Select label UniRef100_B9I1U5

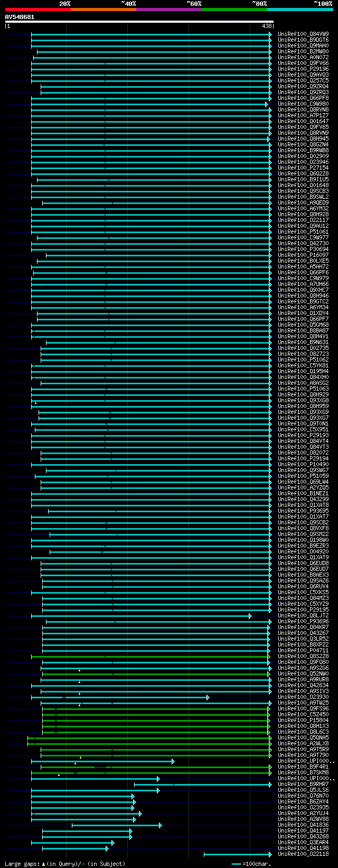coord(303,180)
